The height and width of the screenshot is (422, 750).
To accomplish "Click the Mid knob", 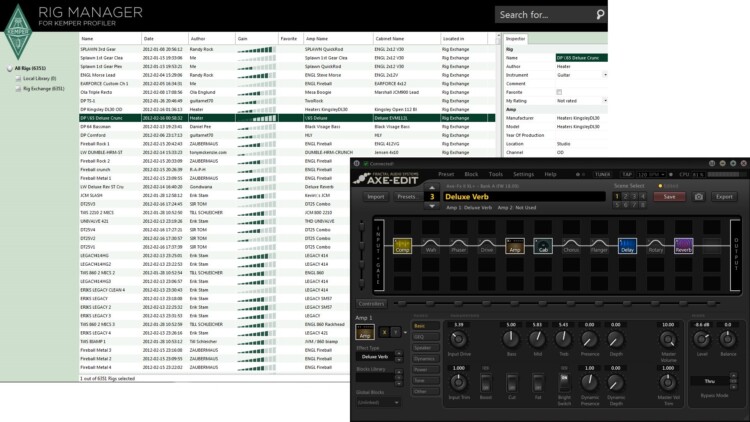I will tap(537, 339).
